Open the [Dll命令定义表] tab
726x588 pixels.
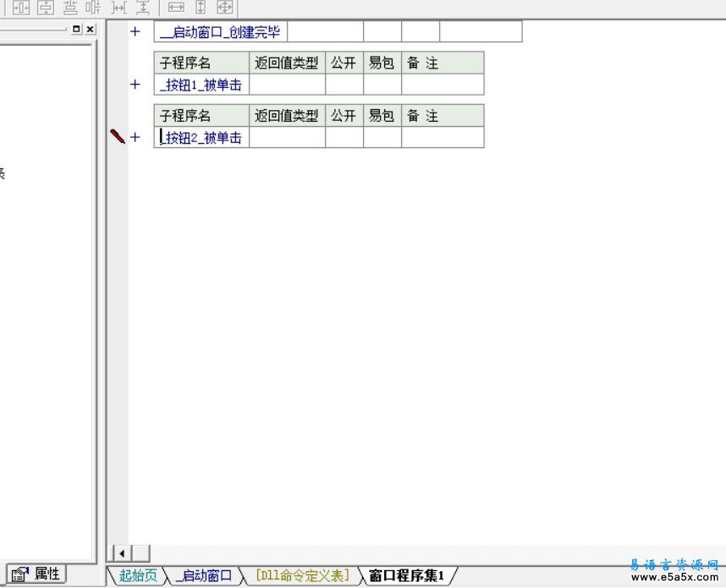click(x=301, y=576)
